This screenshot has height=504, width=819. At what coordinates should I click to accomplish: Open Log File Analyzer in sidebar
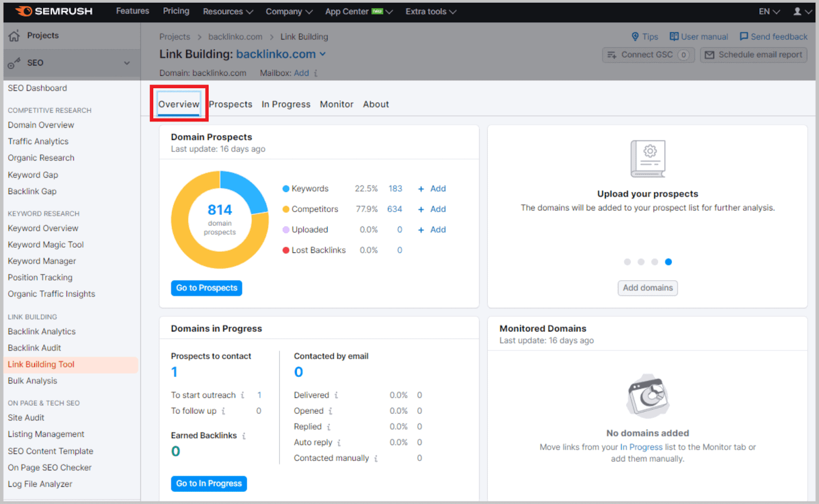40,484
